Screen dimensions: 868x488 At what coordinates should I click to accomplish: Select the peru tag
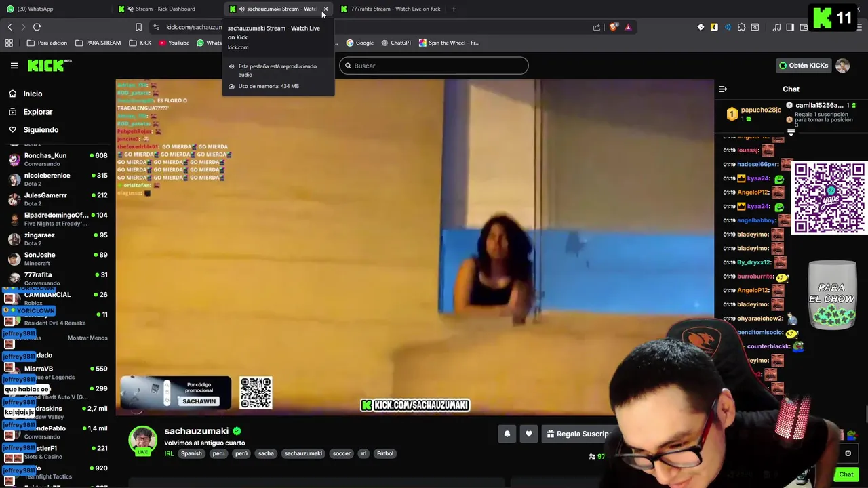tap(218, 453)
